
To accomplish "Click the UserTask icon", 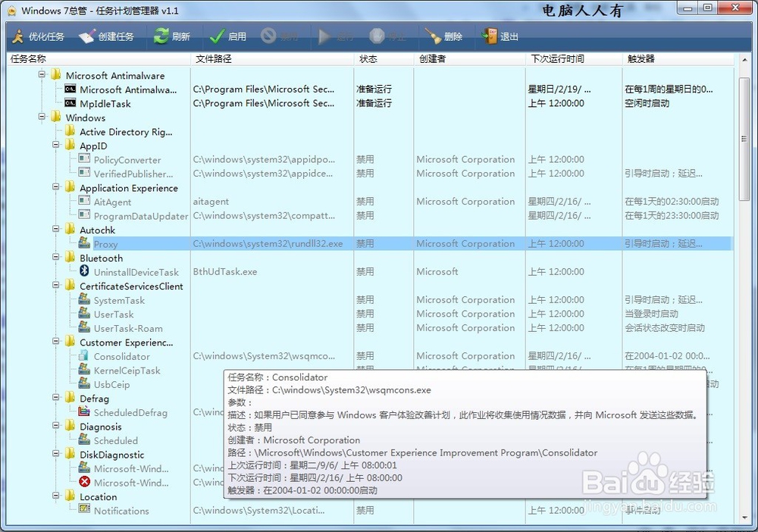I will (x=84, y=313).
